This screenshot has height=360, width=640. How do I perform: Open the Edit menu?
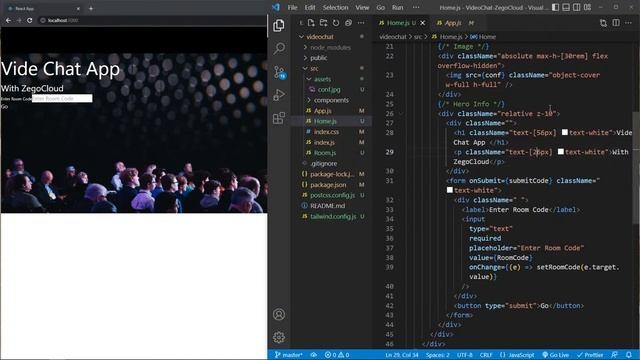[x=310, y=7]
